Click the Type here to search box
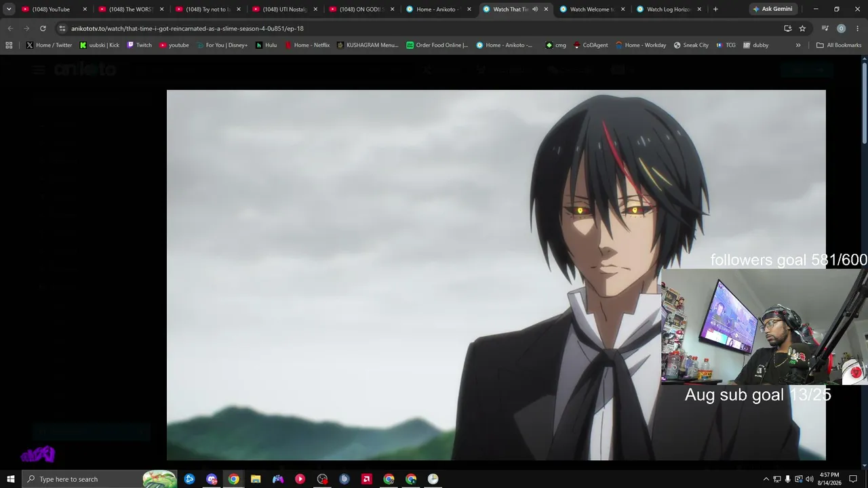Viewport: 868px width, 488px height. pyautogui.click(x=100, y=479)
